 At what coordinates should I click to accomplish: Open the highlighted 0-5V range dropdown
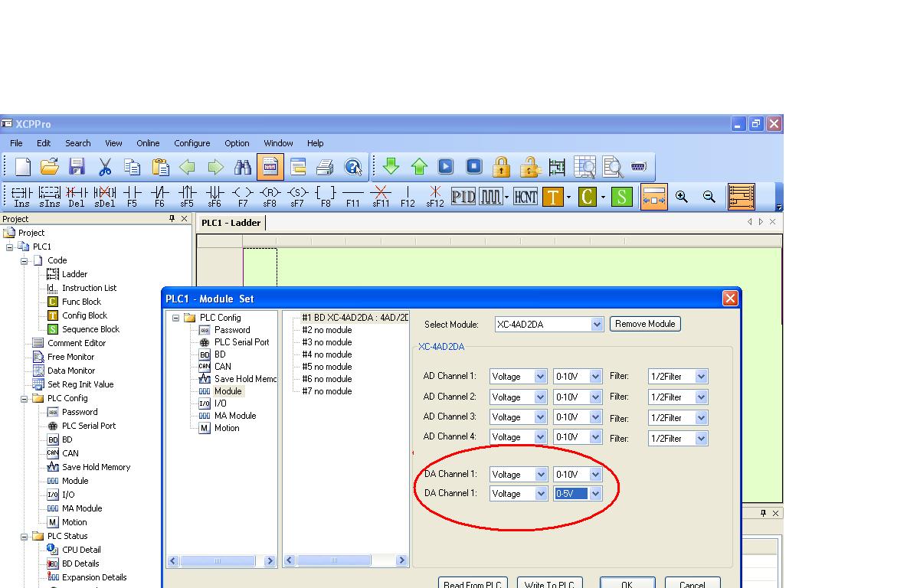(595, 494)
